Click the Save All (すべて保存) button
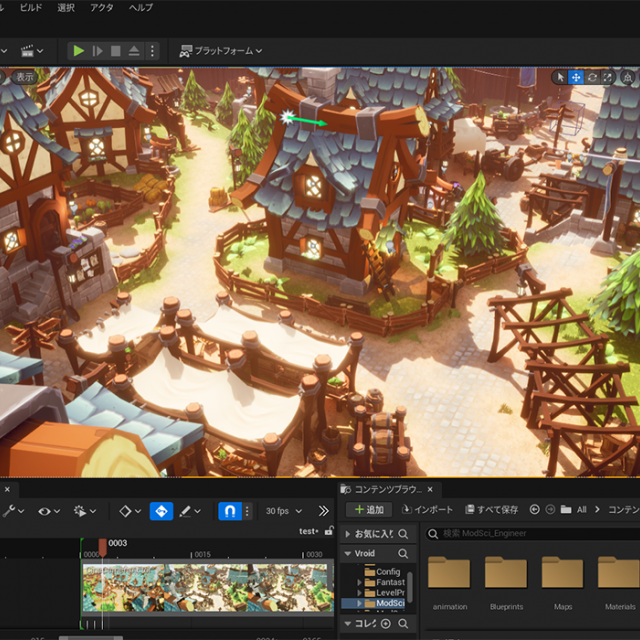Image resolution: width=640 pixels, height=640 pixels. tap(490, 510)
